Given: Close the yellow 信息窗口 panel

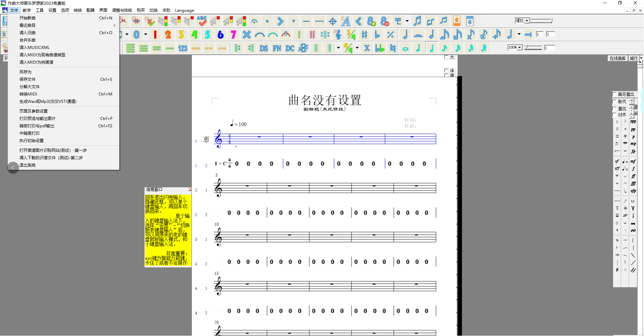Looking at the screenshot, I should (190, 189).
